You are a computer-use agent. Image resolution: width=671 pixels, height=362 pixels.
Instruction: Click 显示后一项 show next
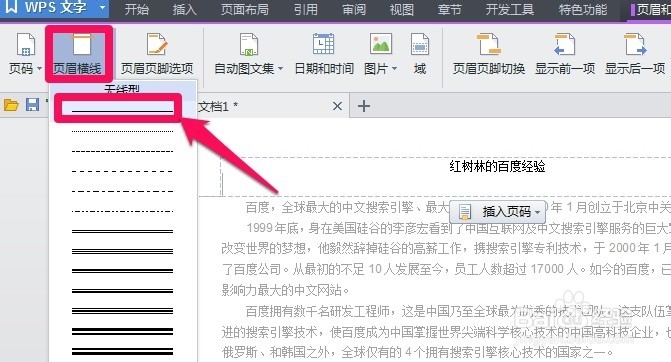(x=635, y=54)
